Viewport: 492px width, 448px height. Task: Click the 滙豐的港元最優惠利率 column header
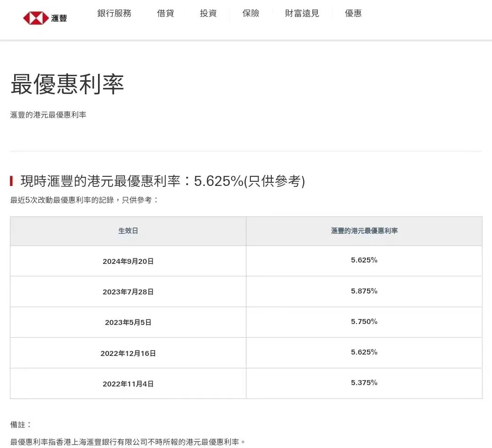[x=364, y=231]
